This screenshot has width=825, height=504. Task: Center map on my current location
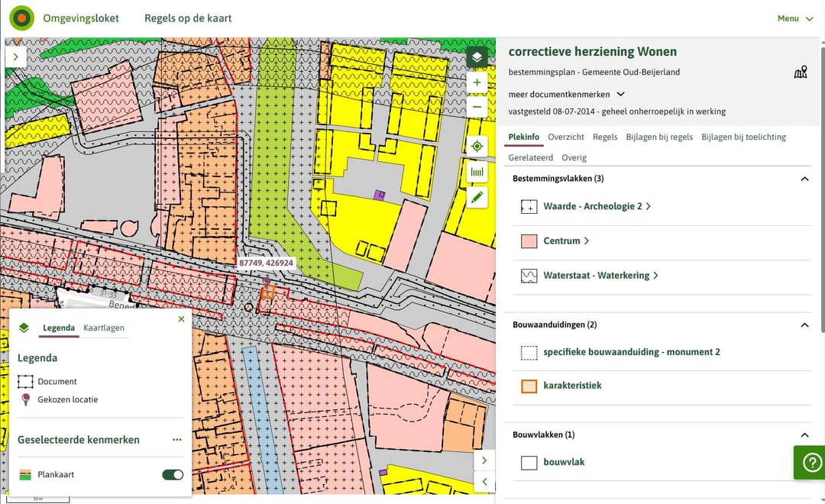coord(477,147)
